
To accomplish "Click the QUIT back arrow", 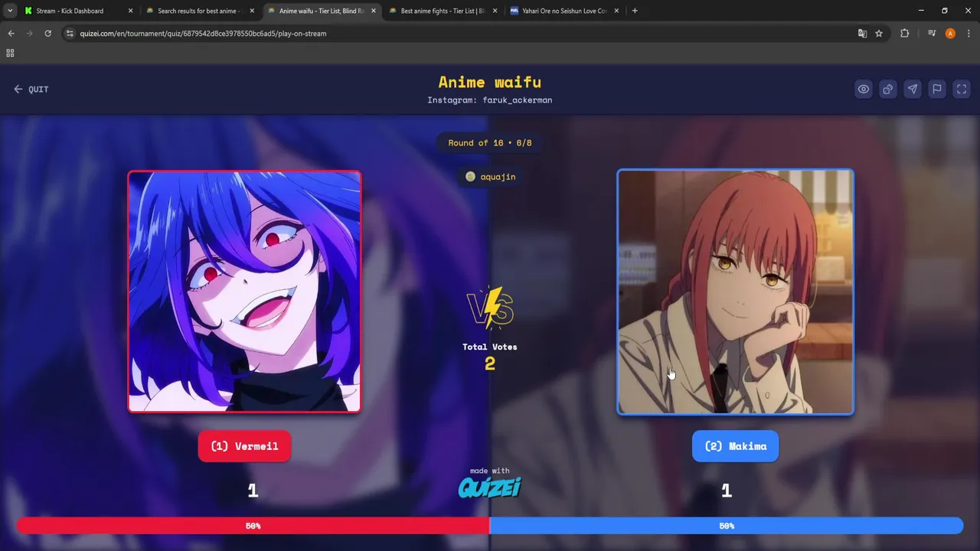I will pyautogui.click(x=31, y=90).
